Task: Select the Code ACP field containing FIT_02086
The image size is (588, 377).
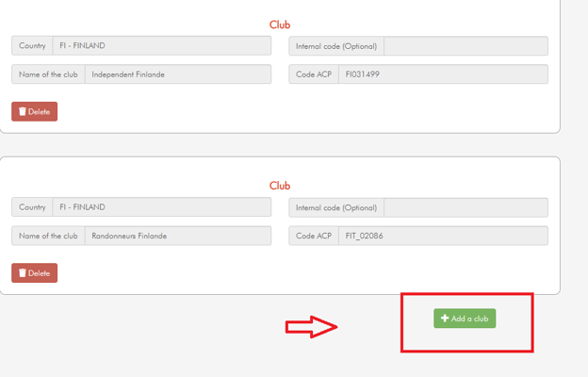Action: click(443, 236)
